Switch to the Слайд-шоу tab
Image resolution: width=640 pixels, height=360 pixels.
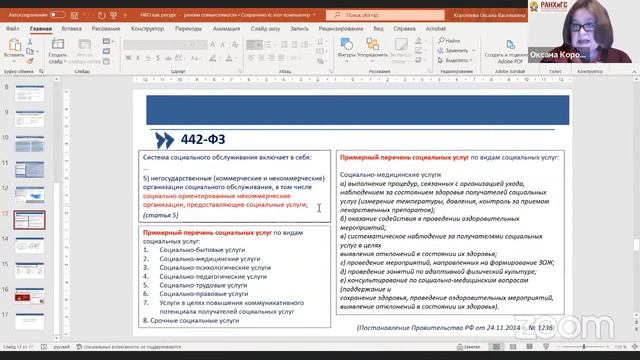click(x=265, y=29)
